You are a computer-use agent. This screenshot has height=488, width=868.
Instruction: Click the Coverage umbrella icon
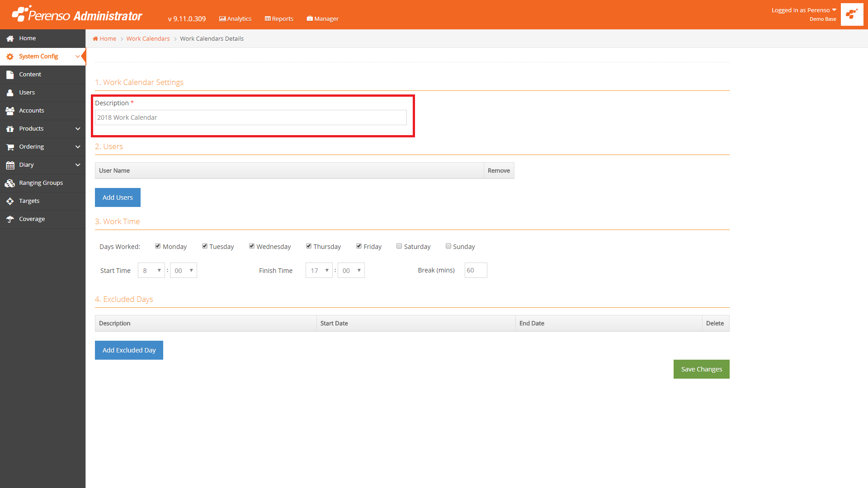click(x=10, y=219)
